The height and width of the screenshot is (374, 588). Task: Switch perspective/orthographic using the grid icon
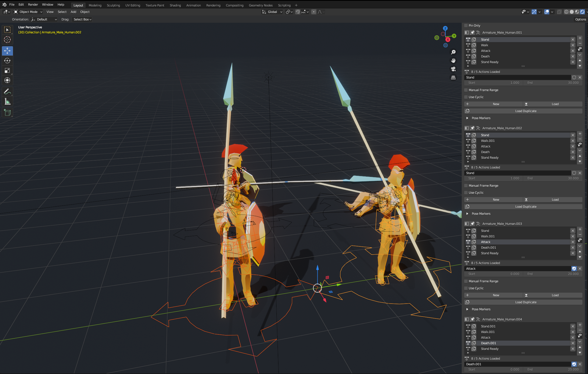453,77
